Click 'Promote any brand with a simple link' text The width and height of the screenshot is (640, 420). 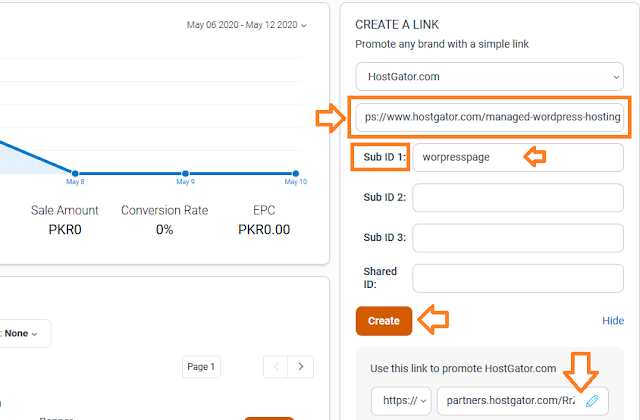coord(442,44)
